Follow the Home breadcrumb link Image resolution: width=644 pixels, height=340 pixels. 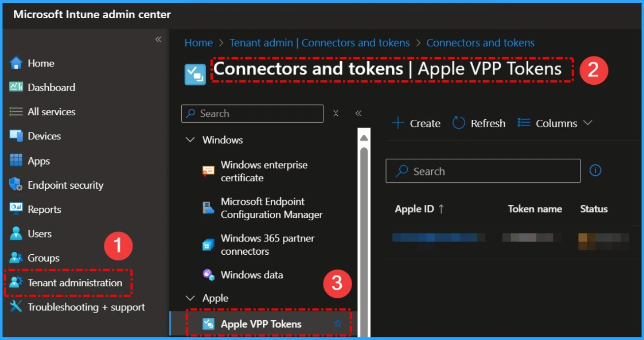click(198, 43)
